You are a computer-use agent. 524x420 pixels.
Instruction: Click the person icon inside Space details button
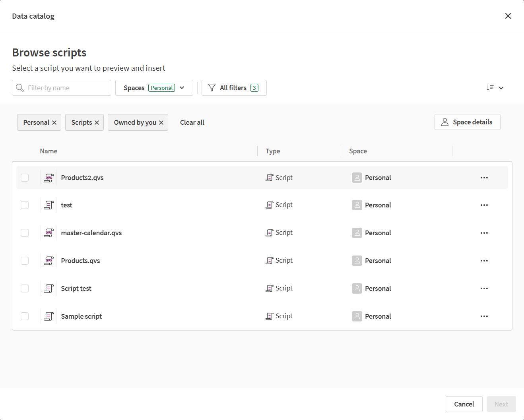click(444, 122)
